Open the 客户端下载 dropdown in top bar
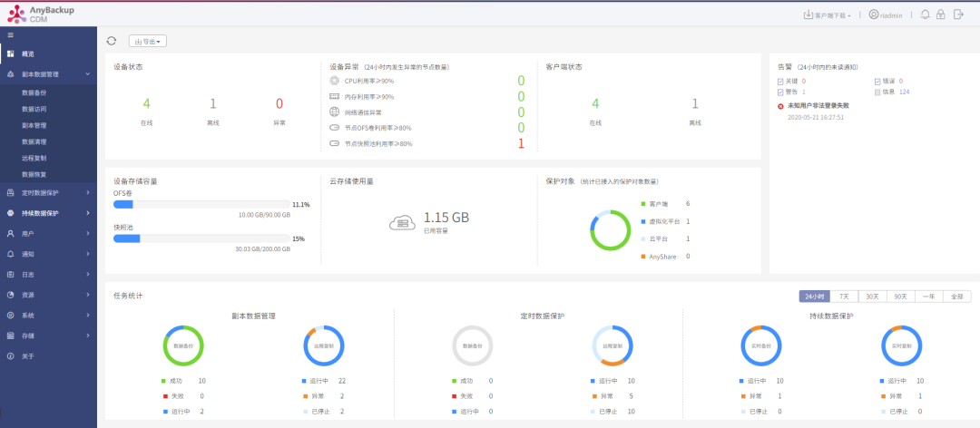The width and height of the screenshot is (980, 428). click(x=828, y=15)
